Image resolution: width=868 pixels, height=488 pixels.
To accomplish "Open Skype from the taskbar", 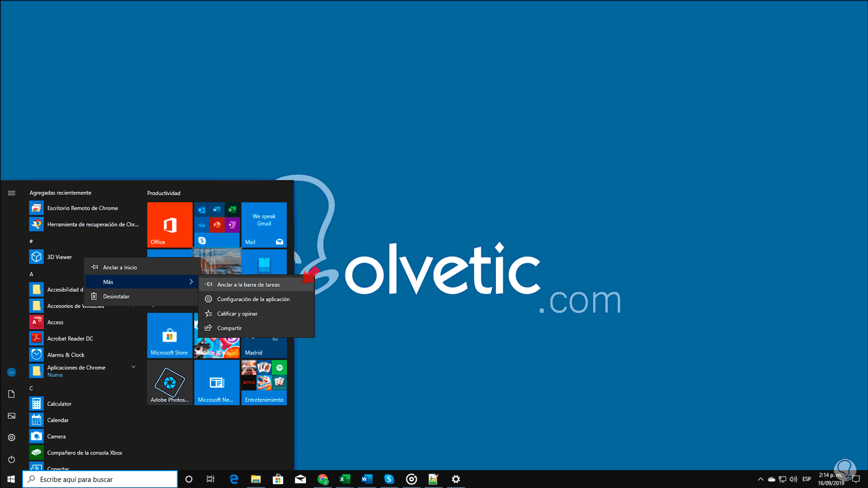I will pos(389,479).
